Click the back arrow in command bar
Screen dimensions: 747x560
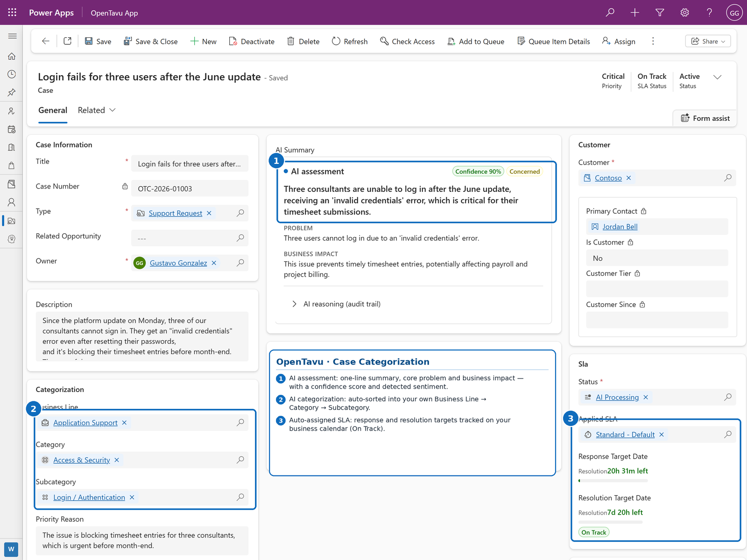(45, 41)
